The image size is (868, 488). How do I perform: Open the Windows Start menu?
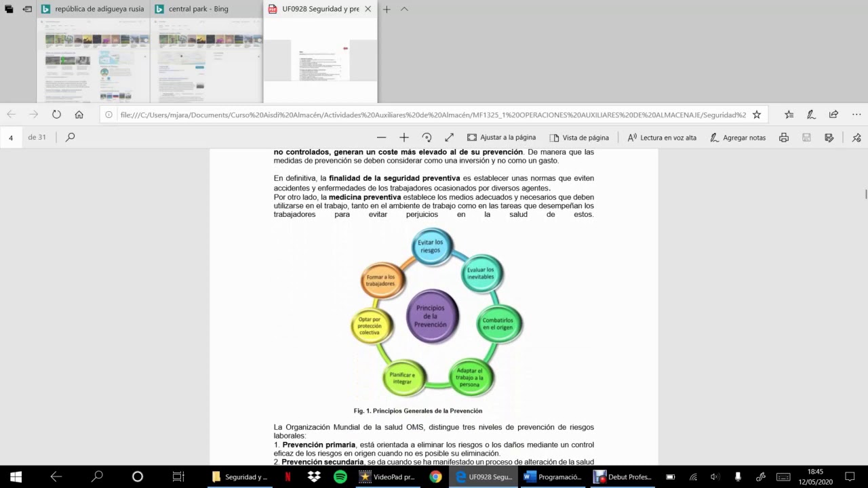16,476
